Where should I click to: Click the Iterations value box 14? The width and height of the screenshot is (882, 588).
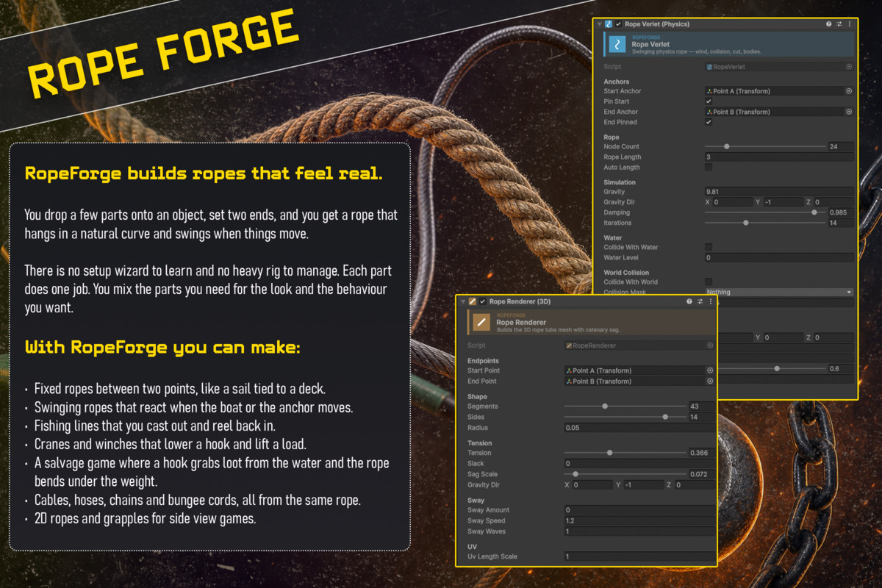coord(841,223)
